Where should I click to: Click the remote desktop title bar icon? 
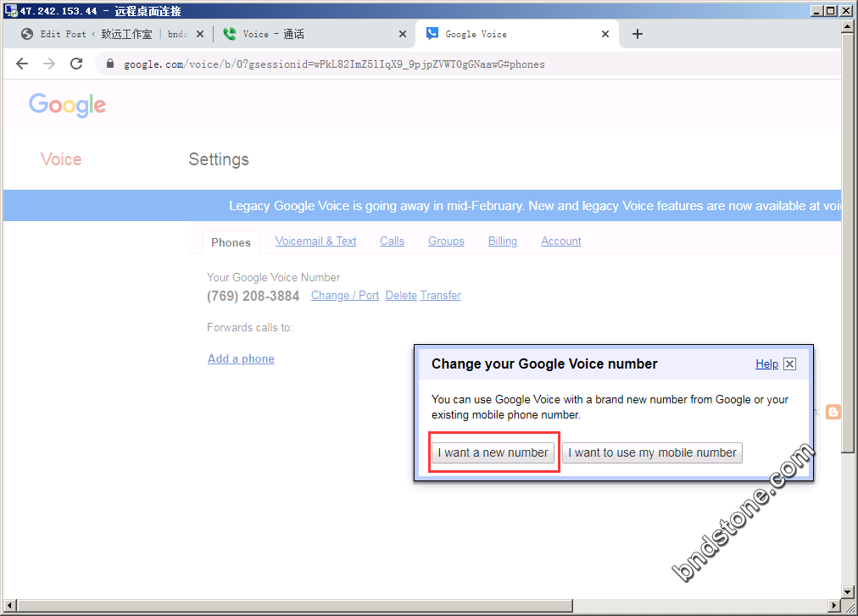[10, 10]
